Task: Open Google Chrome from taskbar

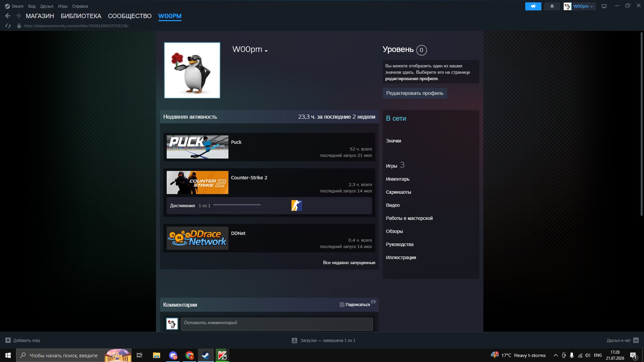Action: click(190, 355)
